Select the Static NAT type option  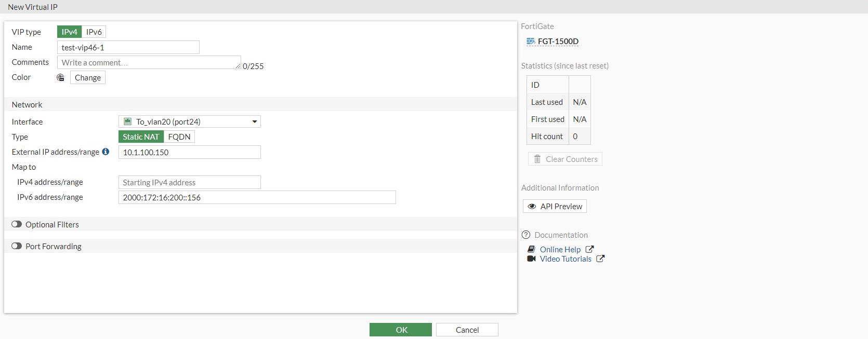(141, 137)
